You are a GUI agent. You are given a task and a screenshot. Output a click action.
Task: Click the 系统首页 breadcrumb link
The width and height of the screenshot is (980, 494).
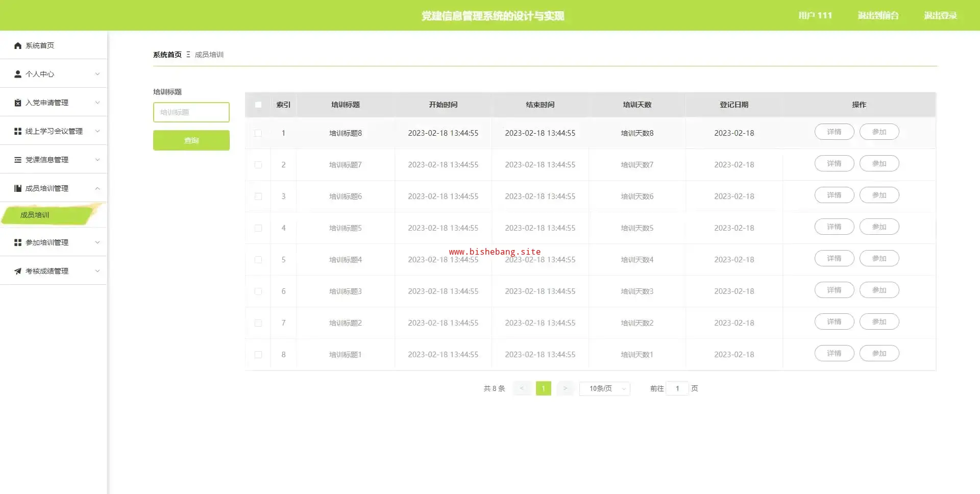(167, 55)
